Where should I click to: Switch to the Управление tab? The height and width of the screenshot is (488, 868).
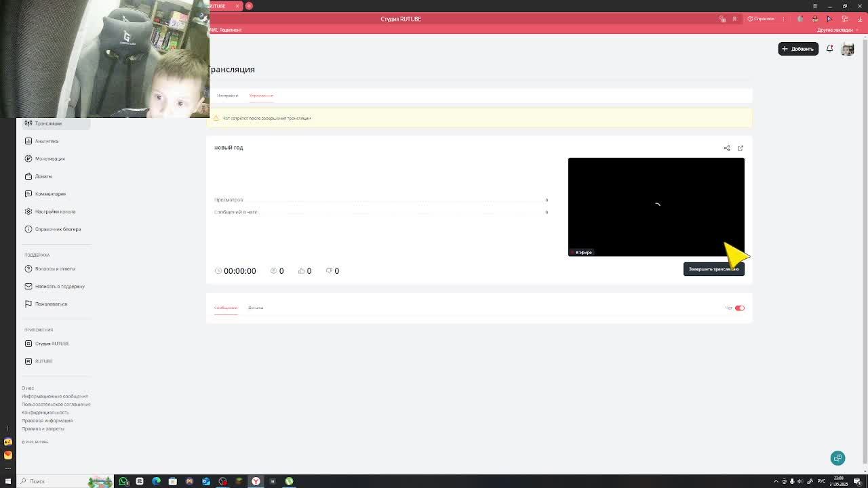point(261,96)
